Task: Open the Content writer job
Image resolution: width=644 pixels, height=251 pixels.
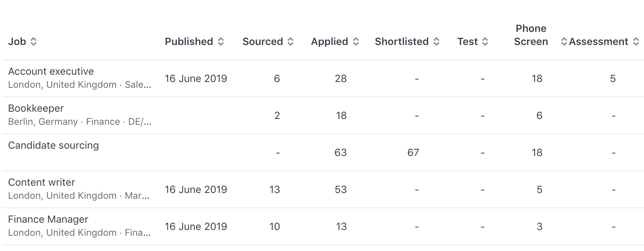Action: [x=41, y=182]
